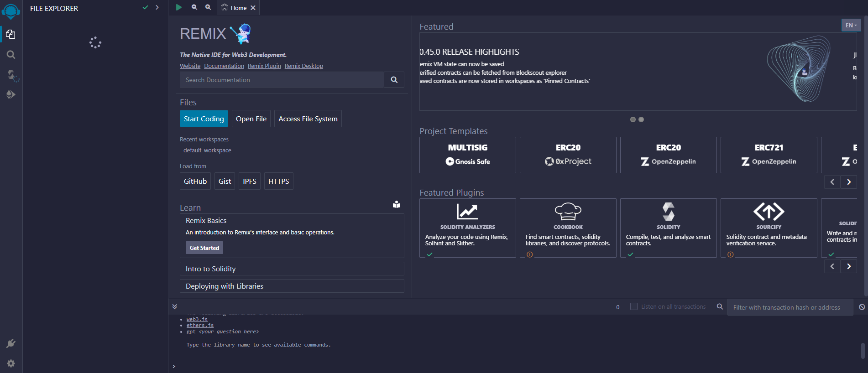Open the web3.js terminal link
Image resolution: width=868 pixels, height=373 pixels.
coord(197,319)
